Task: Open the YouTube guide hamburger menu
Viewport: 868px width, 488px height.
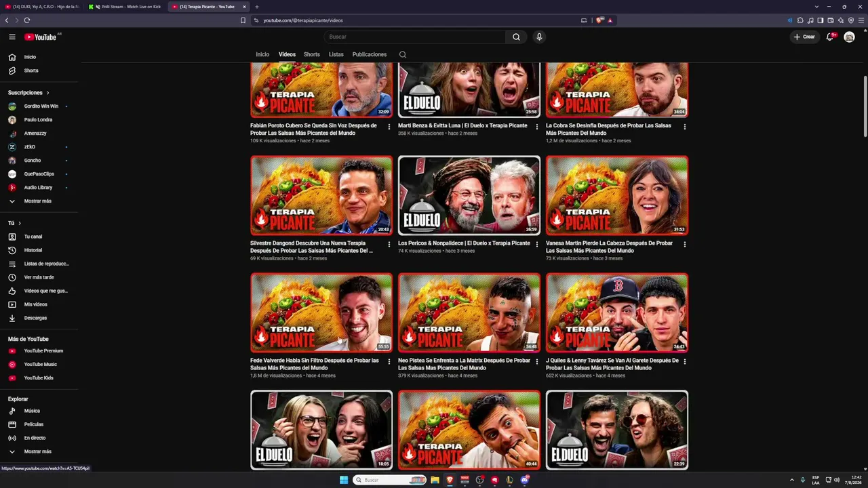Action: point(12,37)
